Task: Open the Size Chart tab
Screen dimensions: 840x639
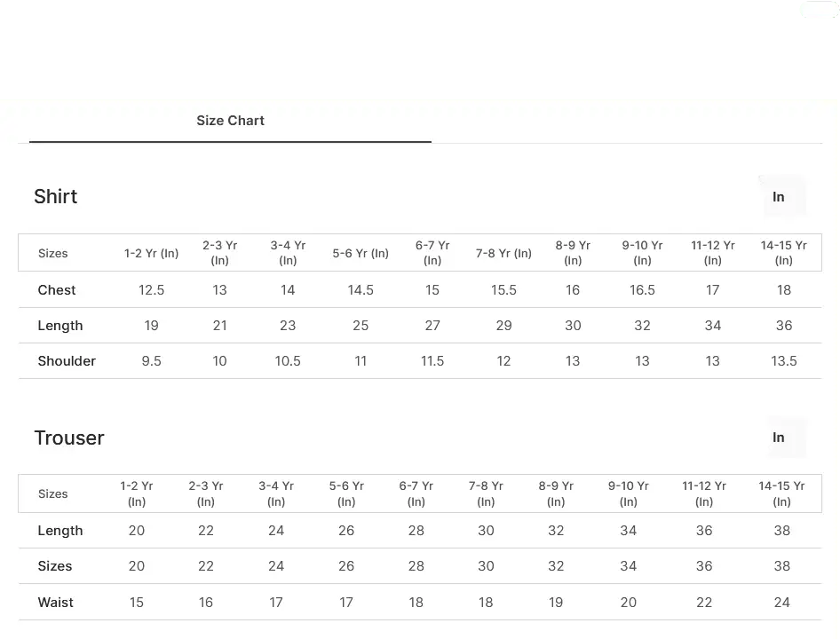Action: coord(230,121)
